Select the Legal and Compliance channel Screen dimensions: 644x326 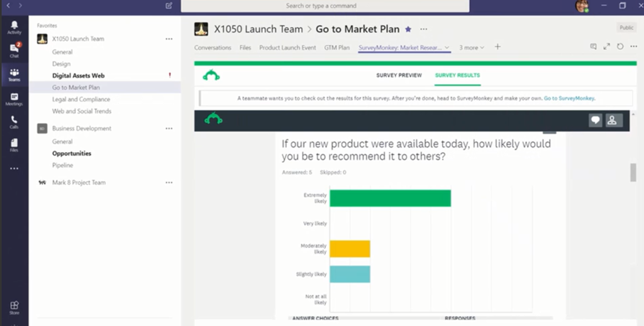[x=81, y=99]
